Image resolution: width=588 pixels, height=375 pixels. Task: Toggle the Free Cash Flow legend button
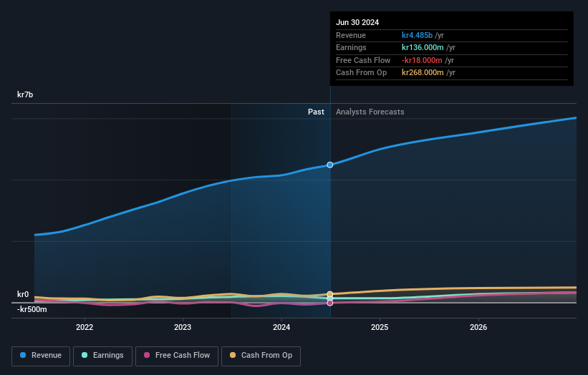tap(177, 356)
